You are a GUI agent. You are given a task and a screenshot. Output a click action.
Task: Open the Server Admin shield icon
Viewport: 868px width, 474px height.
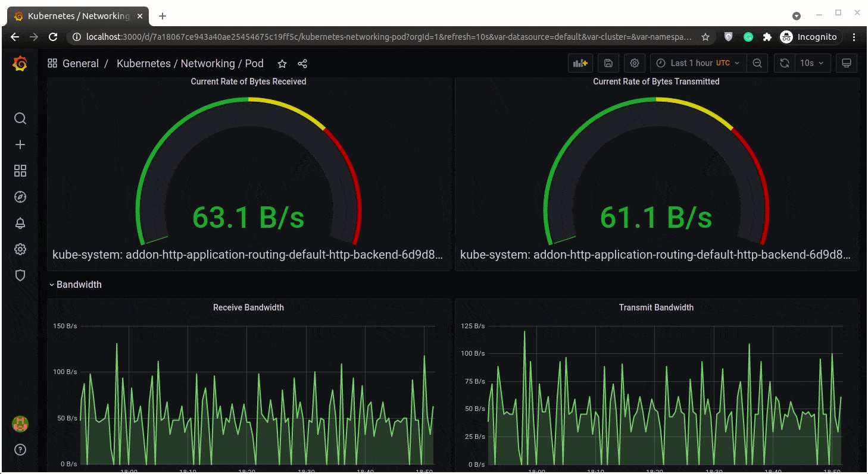(20, 275)
